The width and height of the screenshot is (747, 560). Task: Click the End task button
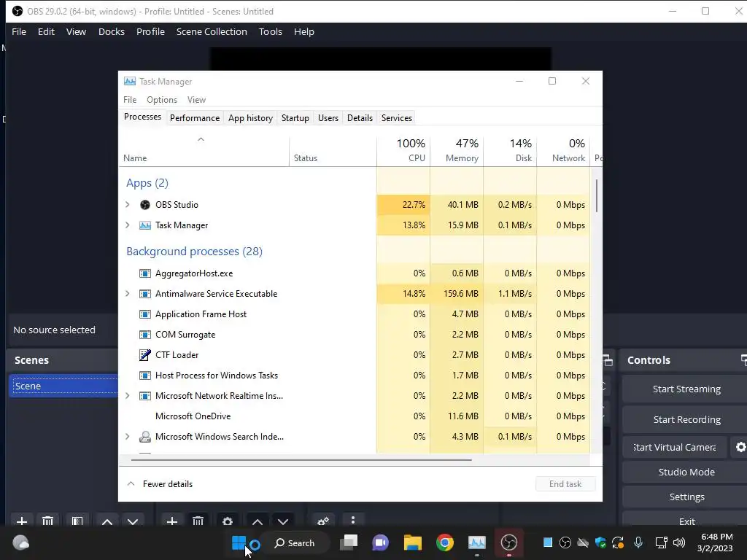click(x=565, y=484)
